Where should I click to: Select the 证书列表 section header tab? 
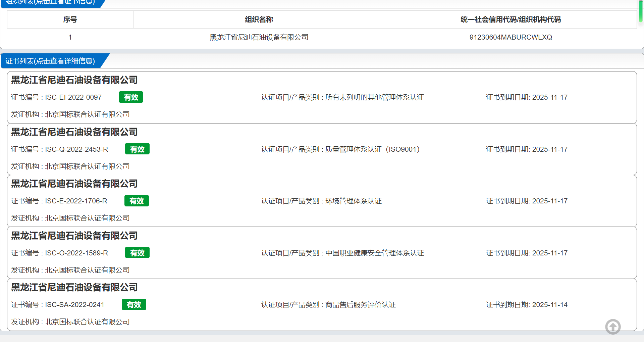[55, 61]
